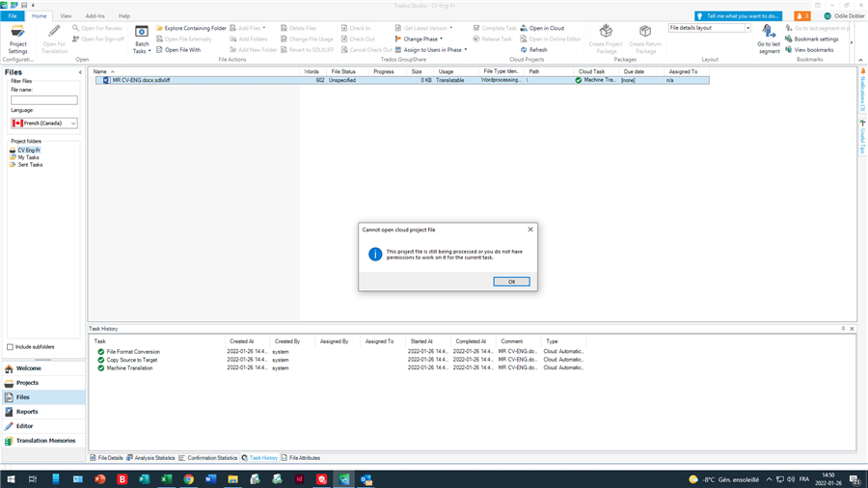Open the Windows Start menu

coord(11,479)
